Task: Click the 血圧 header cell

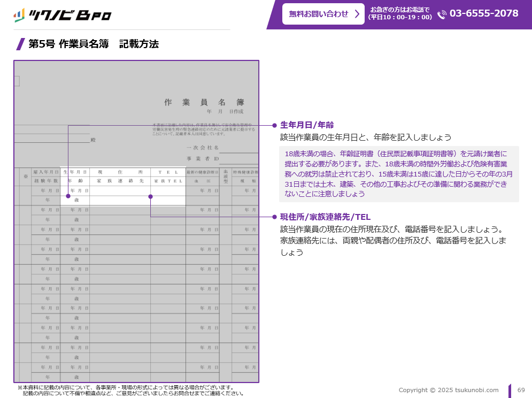Action: point(202,181)
